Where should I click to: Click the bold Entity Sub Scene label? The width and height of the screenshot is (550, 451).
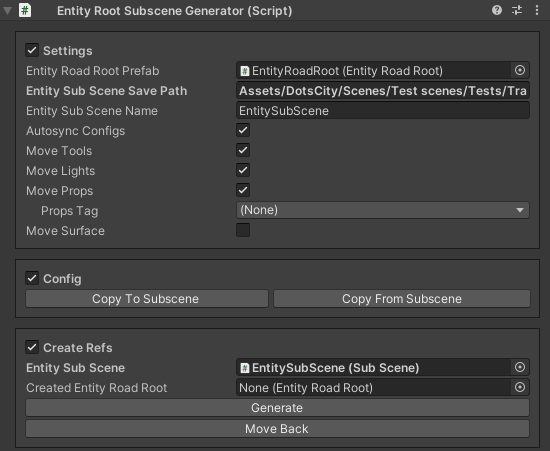pyautogui.click(x=75, y=368)
